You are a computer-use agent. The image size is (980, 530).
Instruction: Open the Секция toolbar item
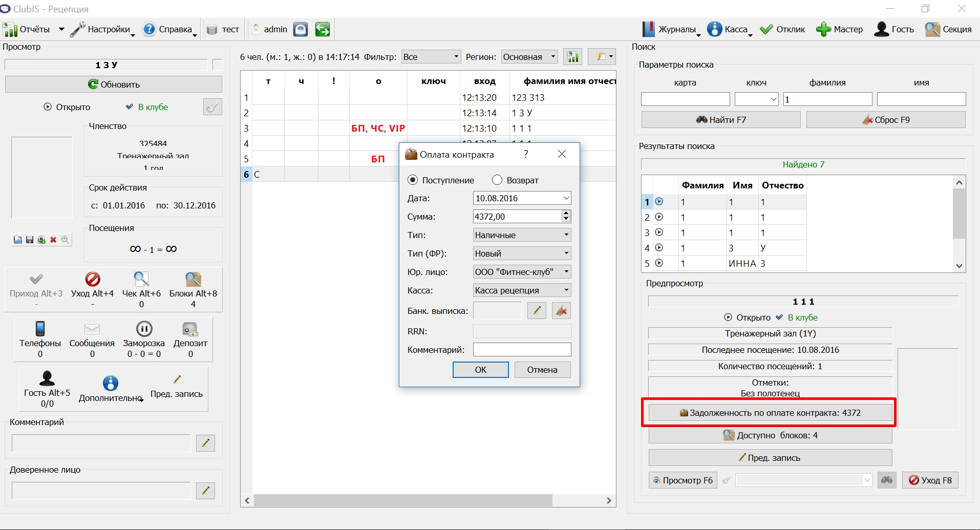pyautogui.click(x=948, y=29)
